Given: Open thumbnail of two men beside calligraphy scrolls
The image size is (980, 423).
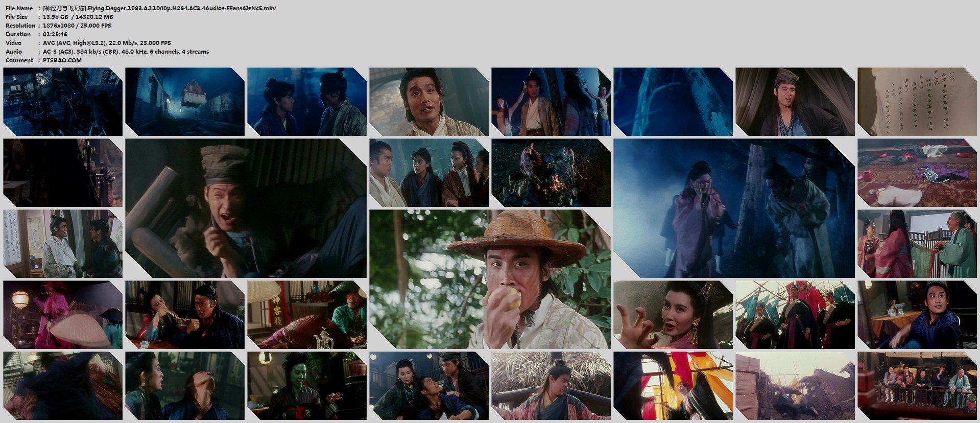Looking at the screenshot, I should 63,244.
